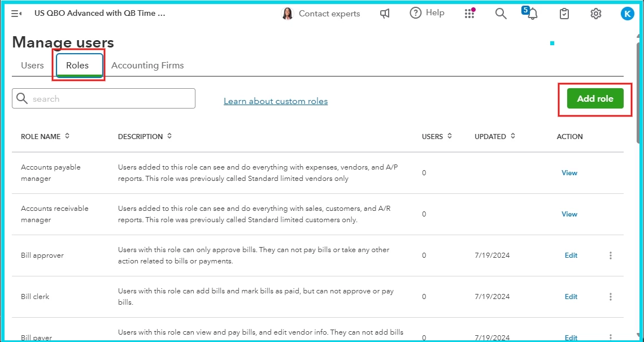This screenshot has height=342, width=644.
Task: Open more actions for Bill clerk
Action: pos(610,296)
